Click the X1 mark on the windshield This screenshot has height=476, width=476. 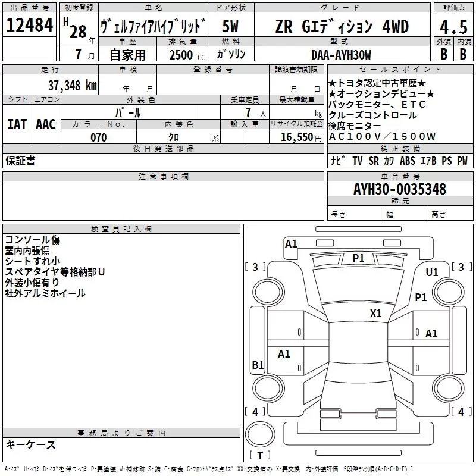pos(376,314)
